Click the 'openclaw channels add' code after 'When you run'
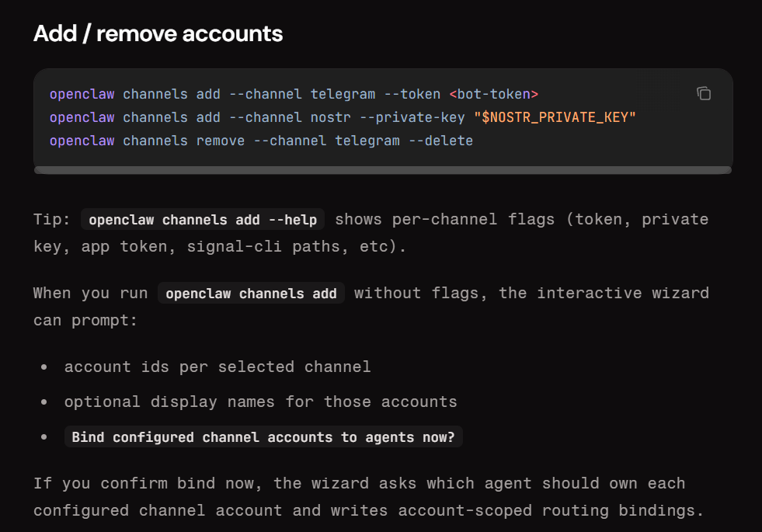762x532 pixels. tap(251, 294)
